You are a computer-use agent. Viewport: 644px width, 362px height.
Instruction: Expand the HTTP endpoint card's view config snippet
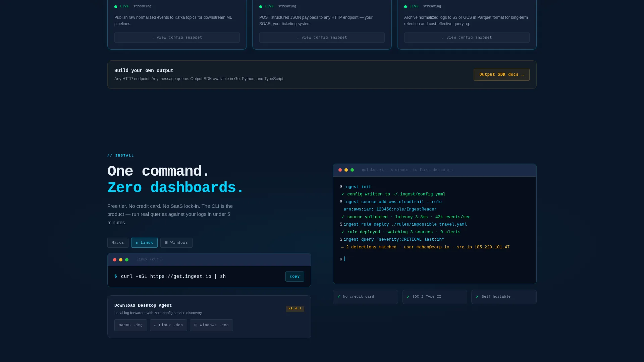tap(322, 38)
